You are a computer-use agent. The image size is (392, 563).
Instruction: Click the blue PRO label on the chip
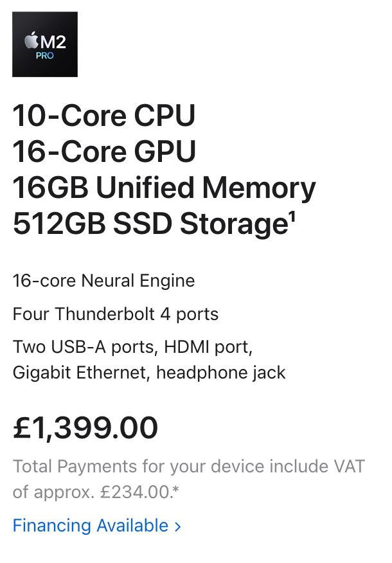[x=45, y=56]
